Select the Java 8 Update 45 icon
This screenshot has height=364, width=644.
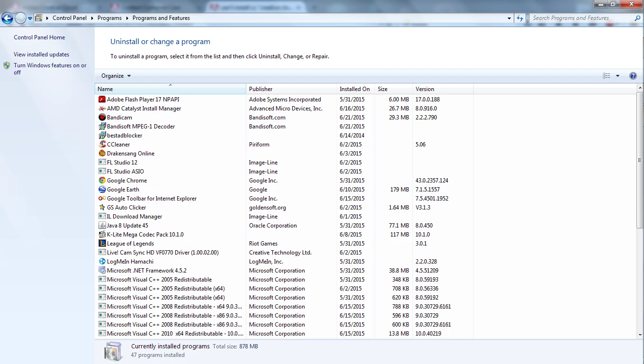click(x=102, y=226)
